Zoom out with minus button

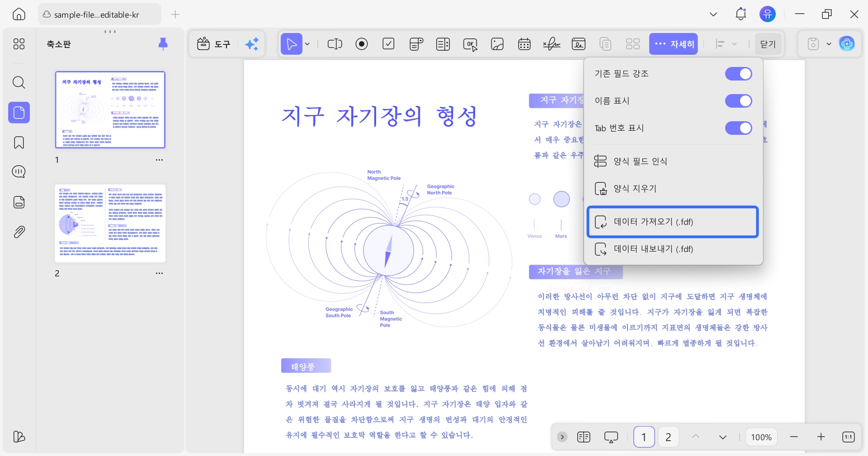tap(794, 437)
